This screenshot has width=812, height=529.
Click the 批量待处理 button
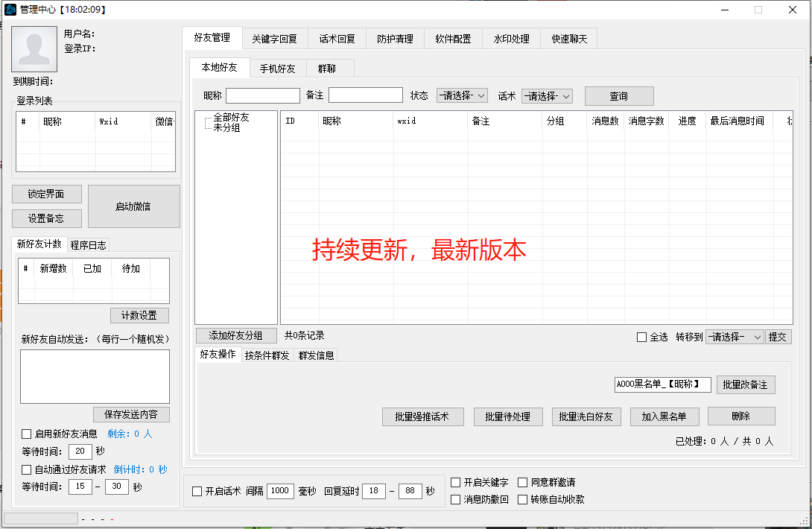click(x=508, y=416)
